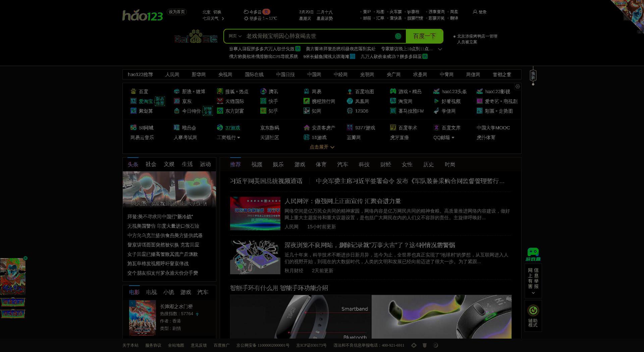The width and height of the screenshot is (644, 352).
Task: Expand the hot search news chevron
Action: (440, 49)
